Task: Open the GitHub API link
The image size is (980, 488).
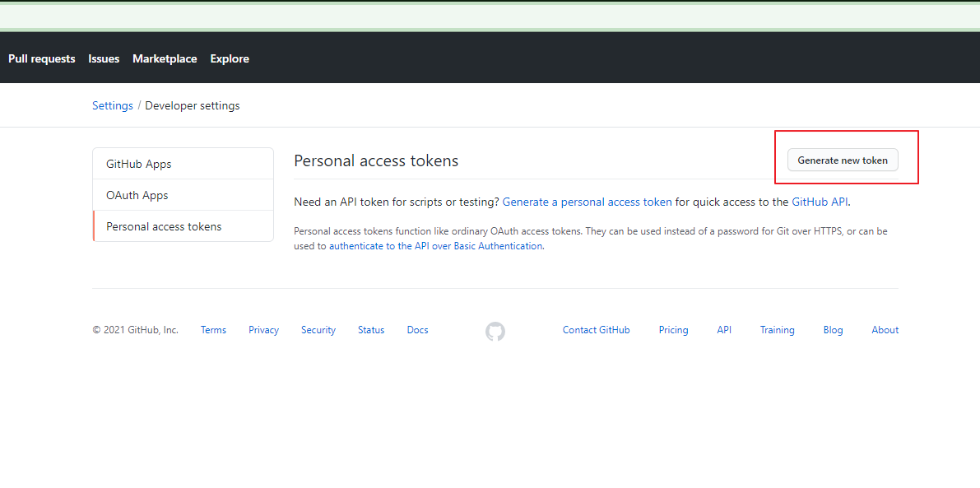Action: click(x=820, y=202)
